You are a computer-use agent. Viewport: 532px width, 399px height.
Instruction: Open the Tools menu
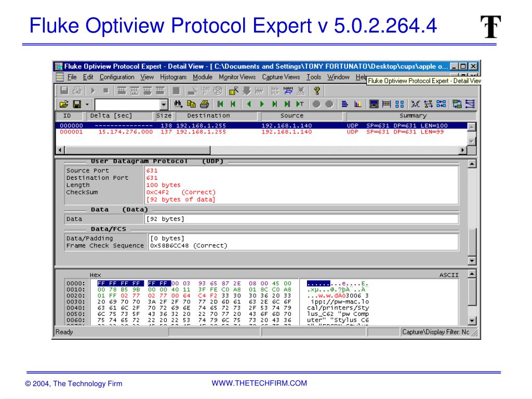313,77
